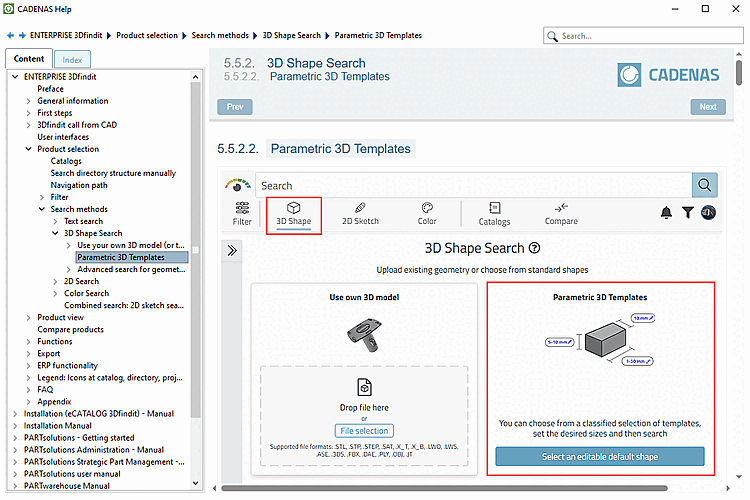
Task: Click the blue magnifier search button
Action: (705, 185)
